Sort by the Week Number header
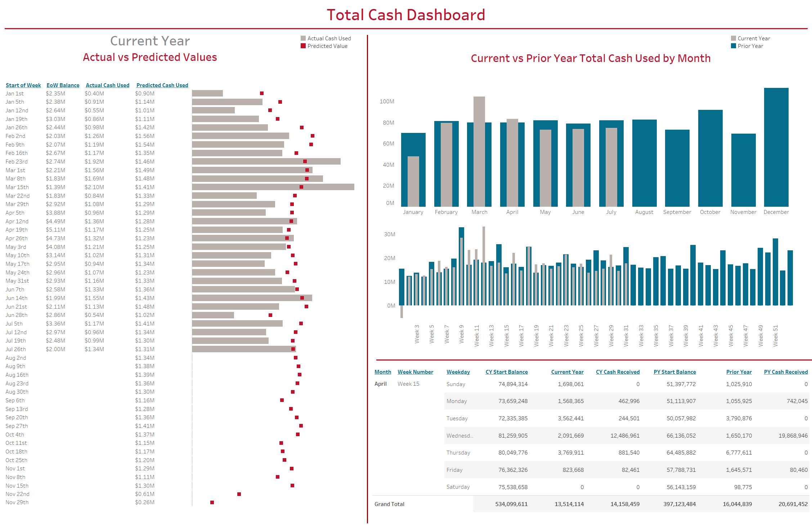 click(x=416, y=372)
